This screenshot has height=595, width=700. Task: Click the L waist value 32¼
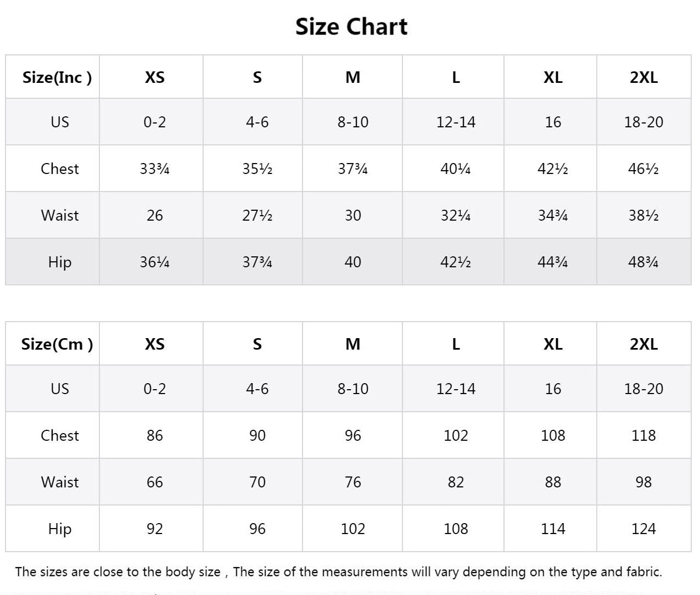[x=456, y=215]
